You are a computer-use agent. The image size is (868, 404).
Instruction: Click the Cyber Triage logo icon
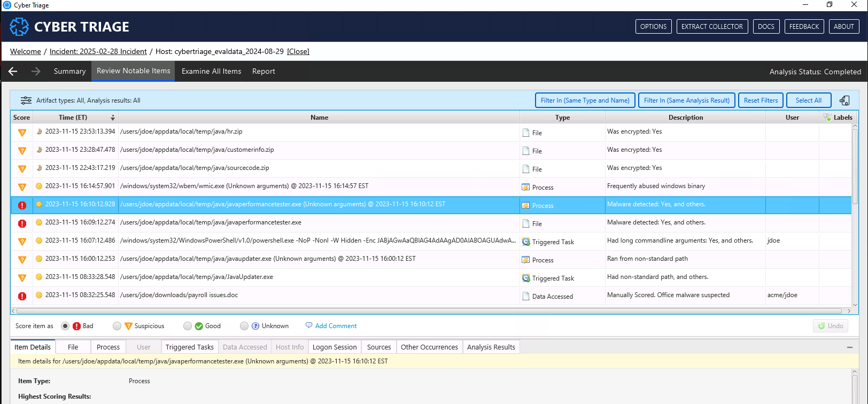click(19, 27)
